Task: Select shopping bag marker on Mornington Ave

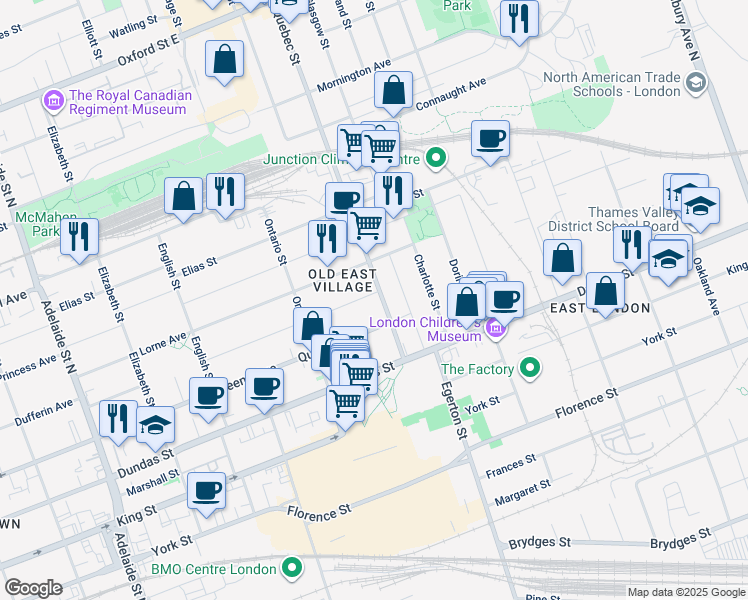Action: (393, 91)
